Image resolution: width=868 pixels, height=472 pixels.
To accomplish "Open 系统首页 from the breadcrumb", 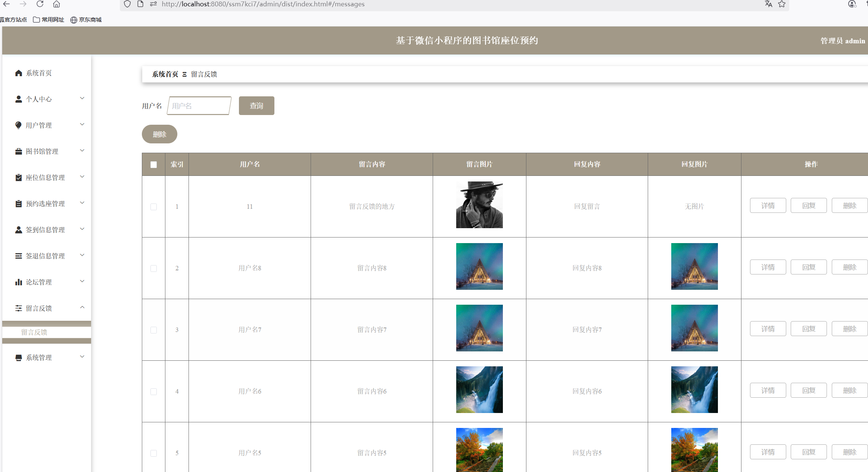I will coord(165,74).
